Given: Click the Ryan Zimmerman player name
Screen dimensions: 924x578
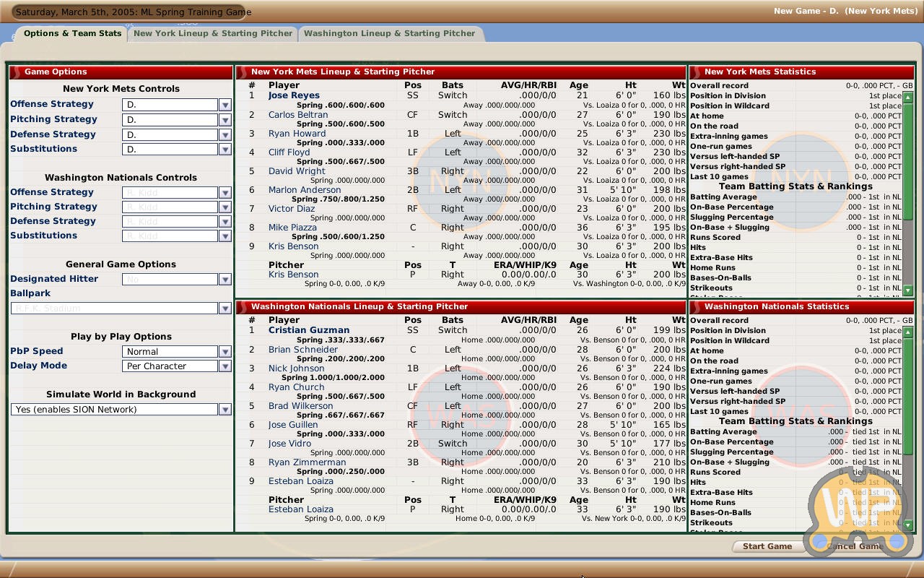Looking at the screenshot, I should [x=307, y=462].
